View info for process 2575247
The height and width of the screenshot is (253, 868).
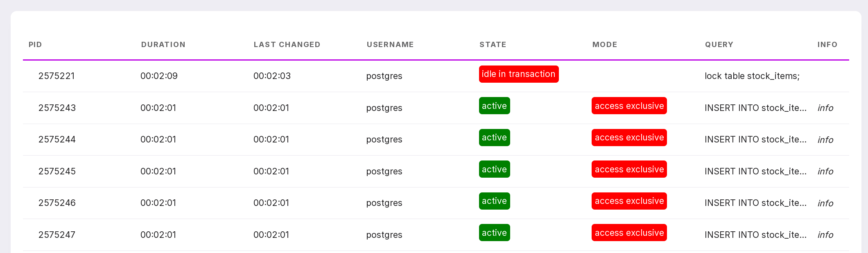click(x=825, y=235)
